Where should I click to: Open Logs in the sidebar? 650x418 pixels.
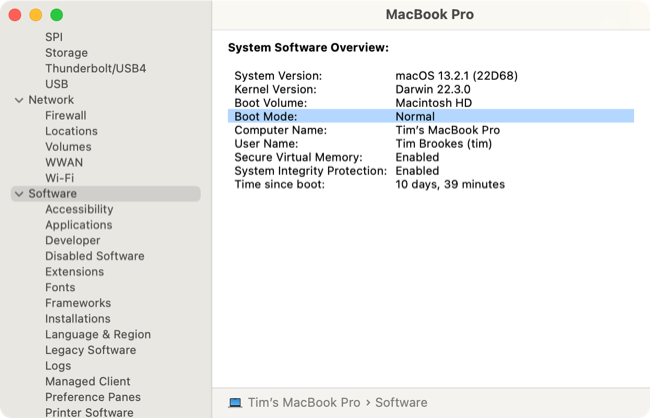pyautogui.click(x=58, y=366)
